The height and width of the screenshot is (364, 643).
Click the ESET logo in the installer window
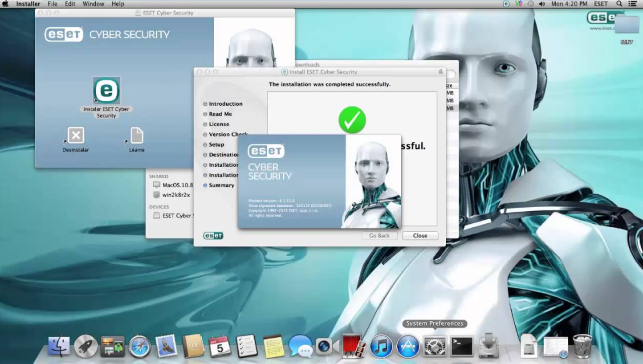coord(213,235)
